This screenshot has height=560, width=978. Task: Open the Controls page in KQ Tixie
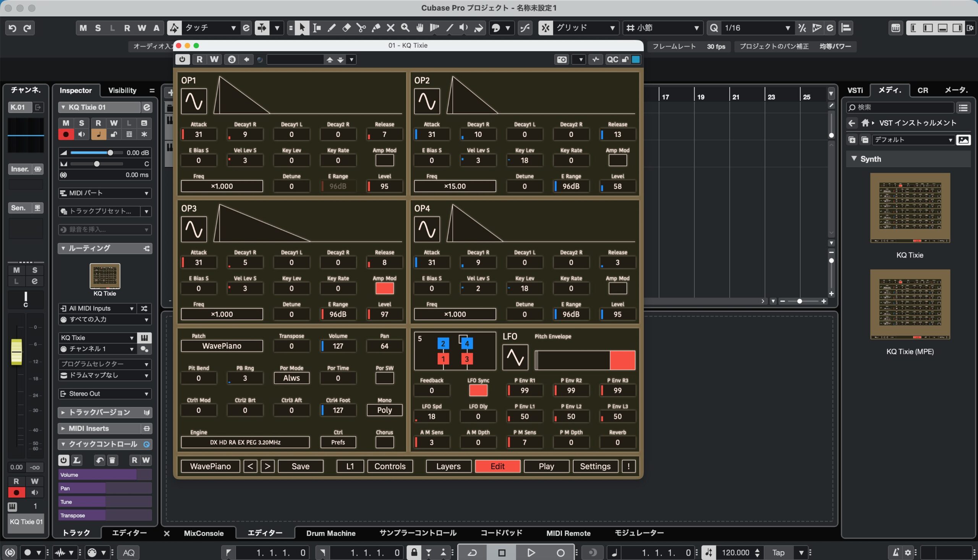click(390, 466)
